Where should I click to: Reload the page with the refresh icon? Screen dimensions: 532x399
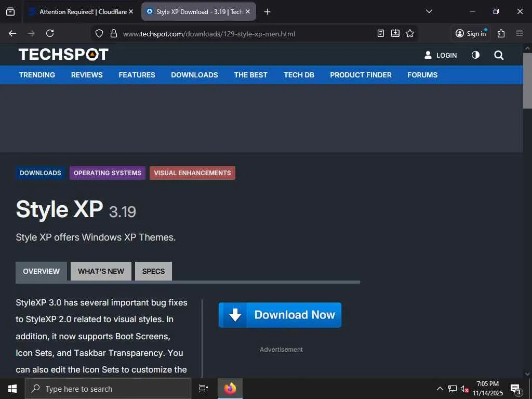tap(50, 33)
